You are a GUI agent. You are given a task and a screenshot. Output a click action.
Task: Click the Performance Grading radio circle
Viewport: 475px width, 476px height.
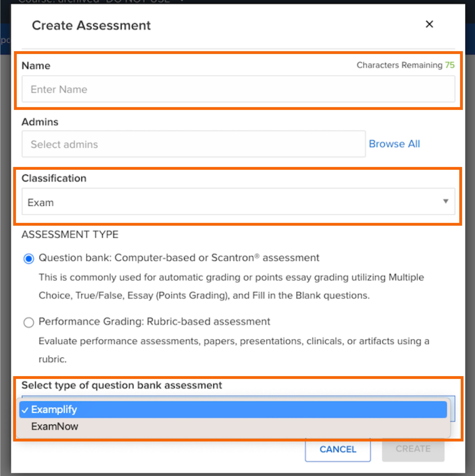29,322
